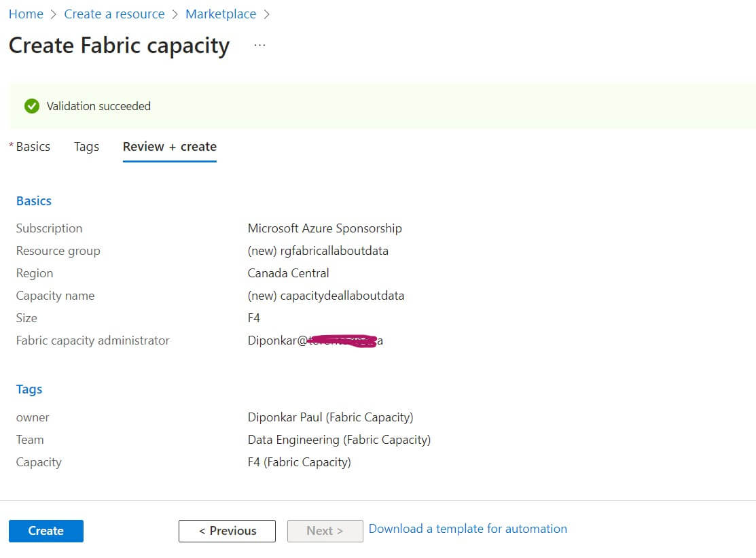Click the Create Fabric capacity page title
Image resolution: width=756 pixels, height=558 pixels.
pos(119,46)
